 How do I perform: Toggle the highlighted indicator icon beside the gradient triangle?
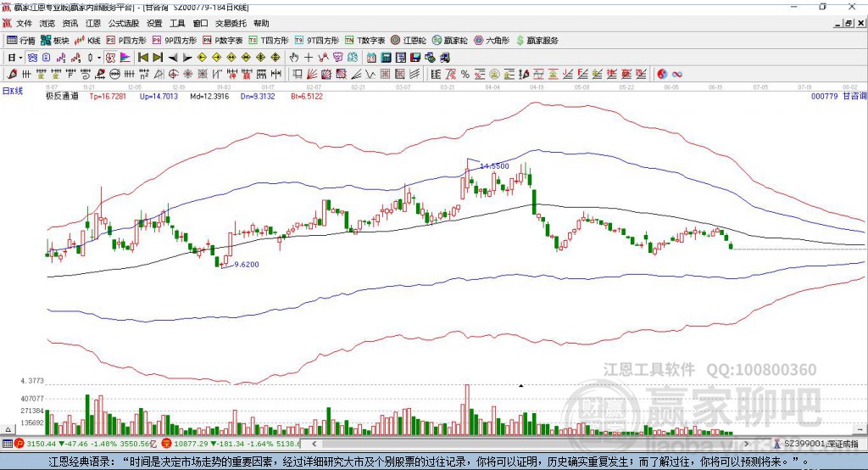[x=111, y=58]
